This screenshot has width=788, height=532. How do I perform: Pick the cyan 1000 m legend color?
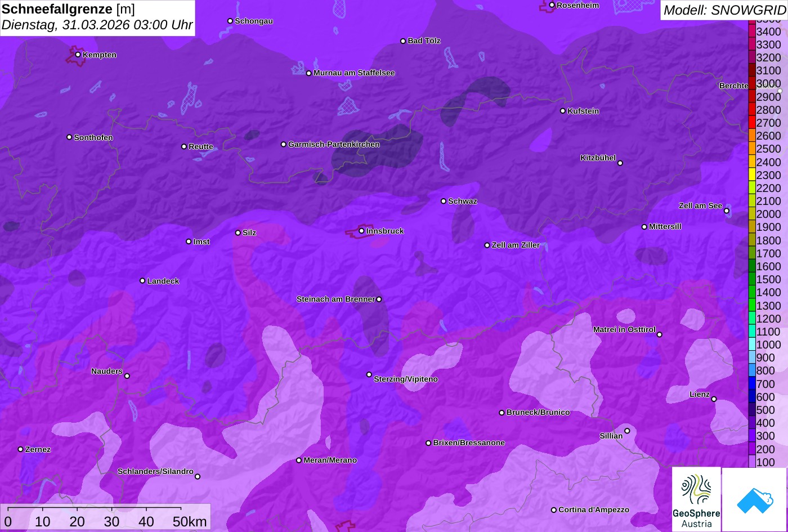(x=751, y=345)
